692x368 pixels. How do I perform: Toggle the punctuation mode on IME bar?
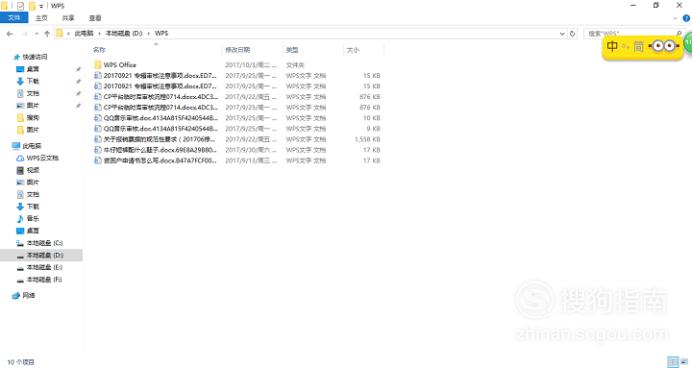pyautogui.click(x=625, y=46)
